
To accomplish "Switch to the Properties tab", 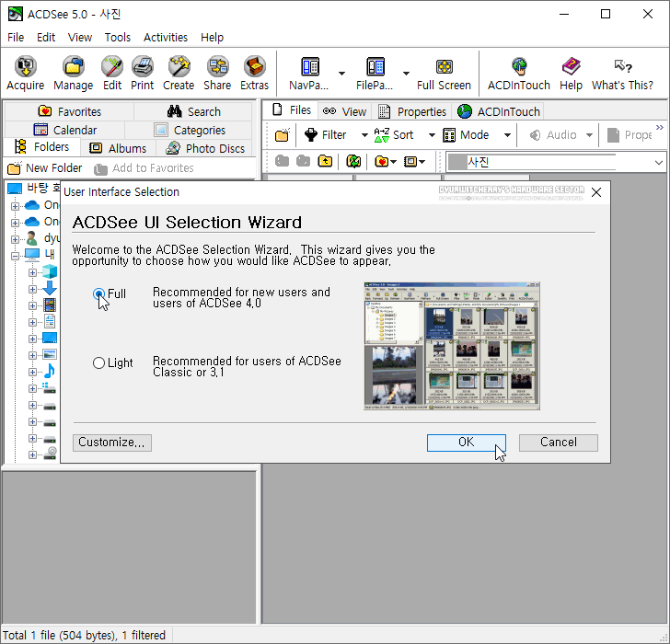I will click(412, 111).
